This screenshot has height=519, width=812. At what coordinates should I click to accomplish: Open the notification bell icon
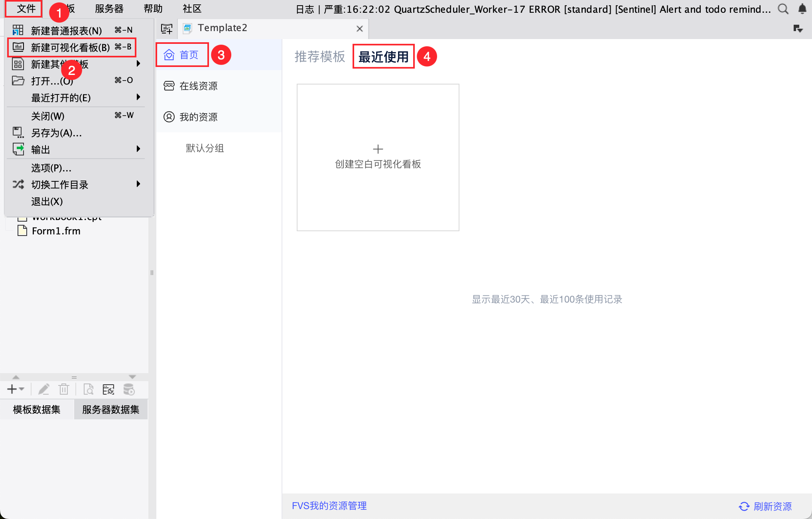[x=802, y=9]
